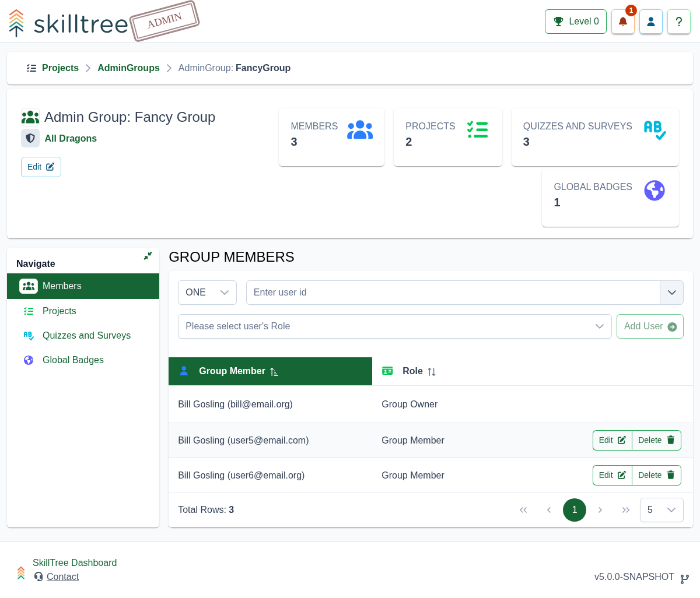Click the Add User button
Viewport: 700px width, 598px height.
coord(650,326)
